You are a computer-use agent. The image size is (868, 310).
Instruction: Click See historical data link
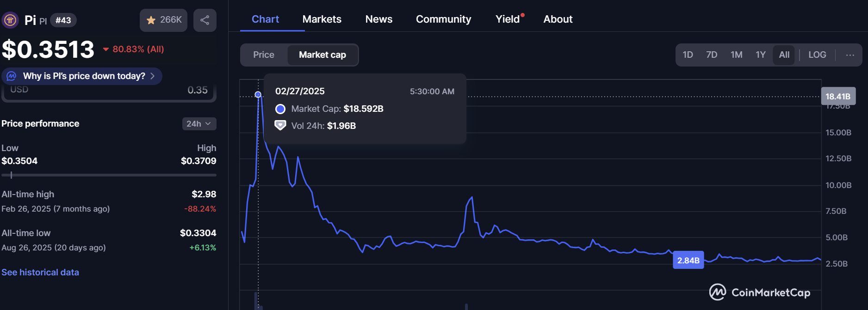coord(40,273)
